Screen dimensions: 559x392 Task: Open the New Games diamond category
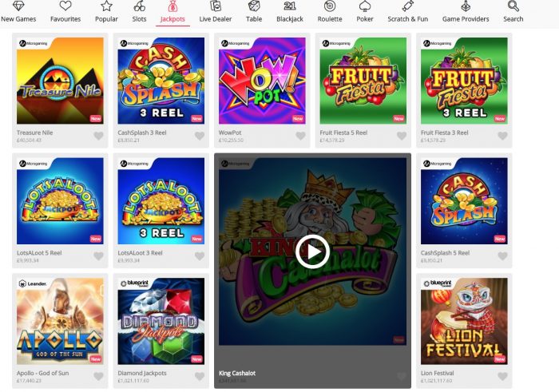[x=18, y=12]
